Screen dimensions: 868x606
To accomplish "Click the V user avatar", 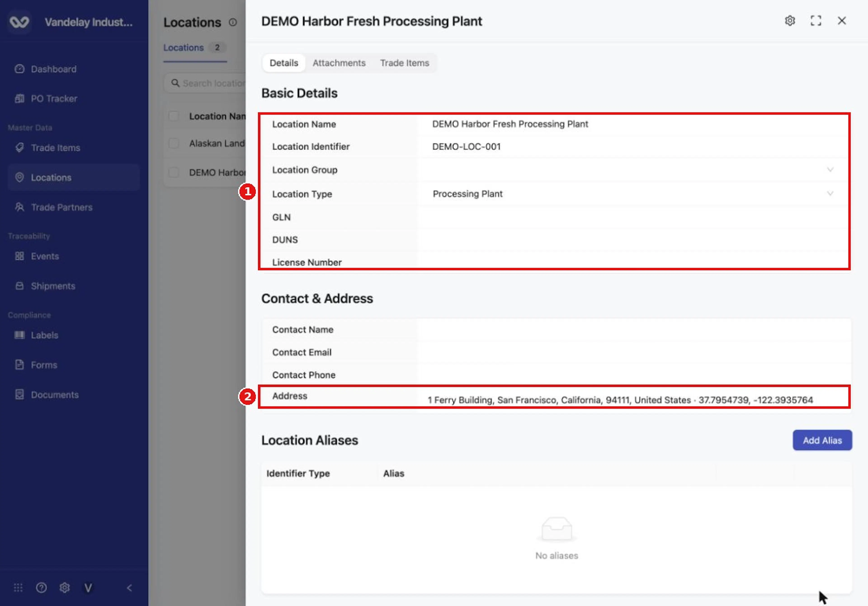I will 88,588.
